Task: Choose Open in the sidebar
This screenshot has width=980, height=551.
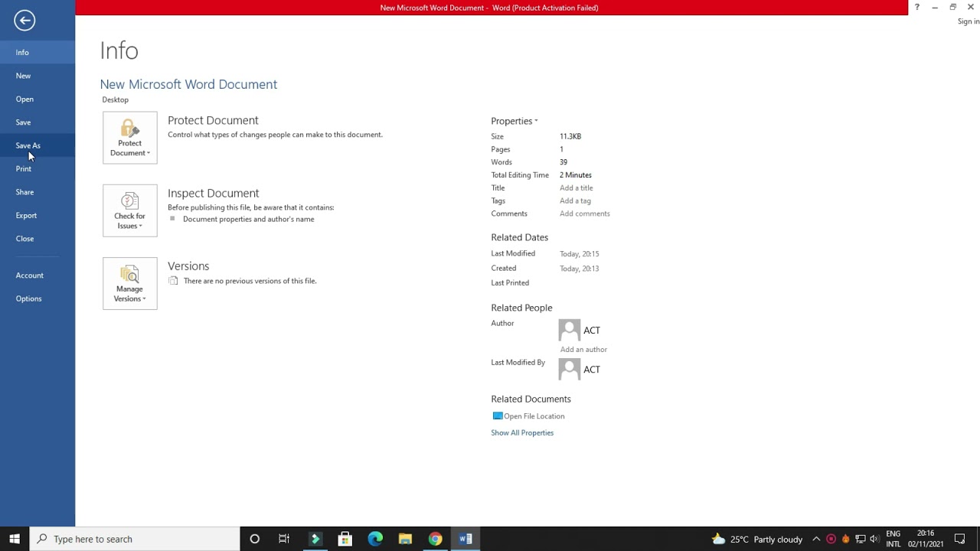Action: (x=38, y=99)
